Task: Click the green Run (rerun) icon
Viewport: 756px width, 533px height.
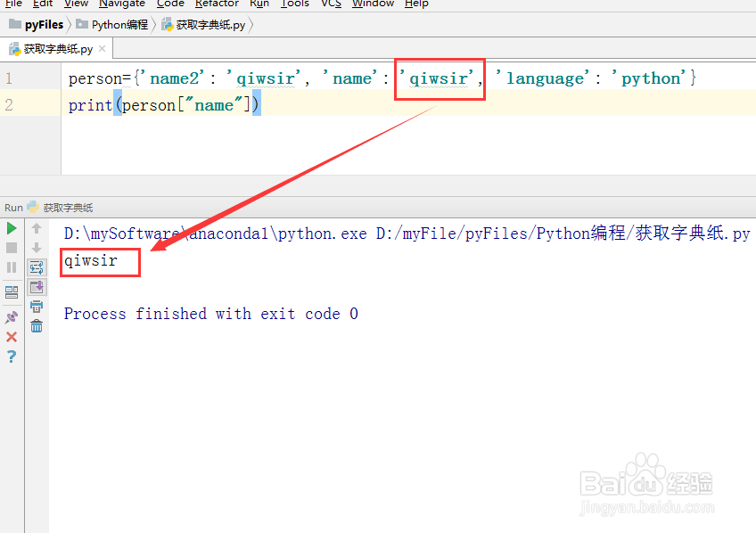Action: pos(12,228)
